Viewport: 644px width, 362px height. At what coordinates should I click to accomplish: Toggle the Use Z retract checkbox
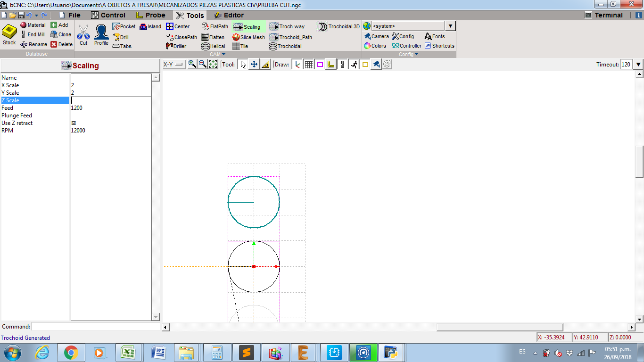74,123
